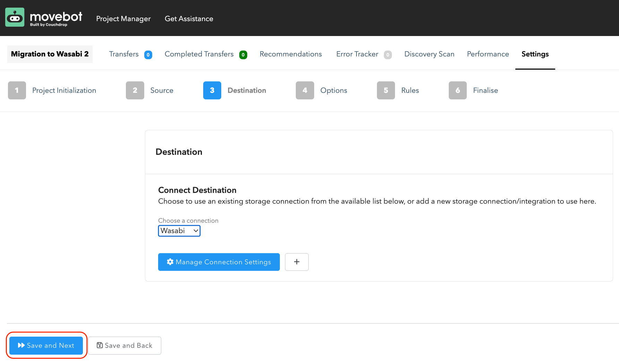Click step 4 number badge
The image size is (619, 364).
(305, 90)
